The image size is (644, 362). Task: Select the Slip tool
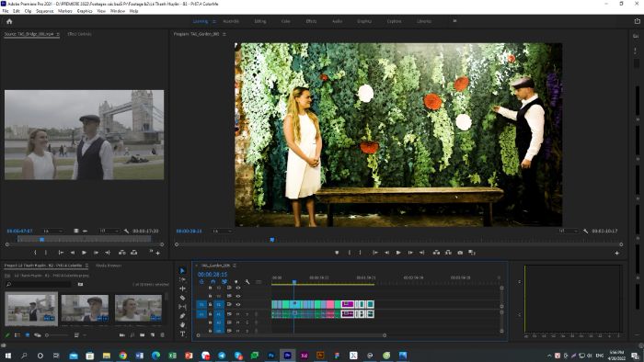pos(183,307)
